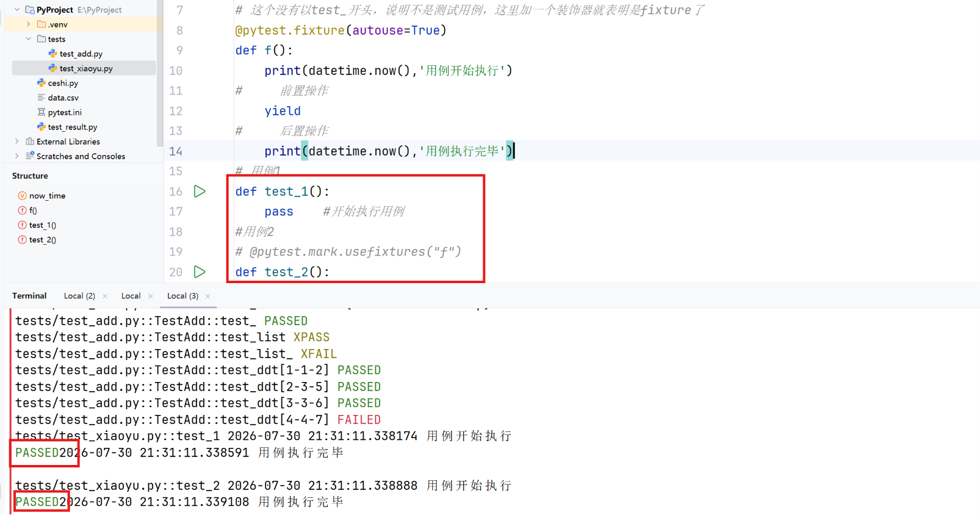This screenshot has height=515, width=980.
Task: Click 'def f():' on line 9
Action: click(264, 51)
